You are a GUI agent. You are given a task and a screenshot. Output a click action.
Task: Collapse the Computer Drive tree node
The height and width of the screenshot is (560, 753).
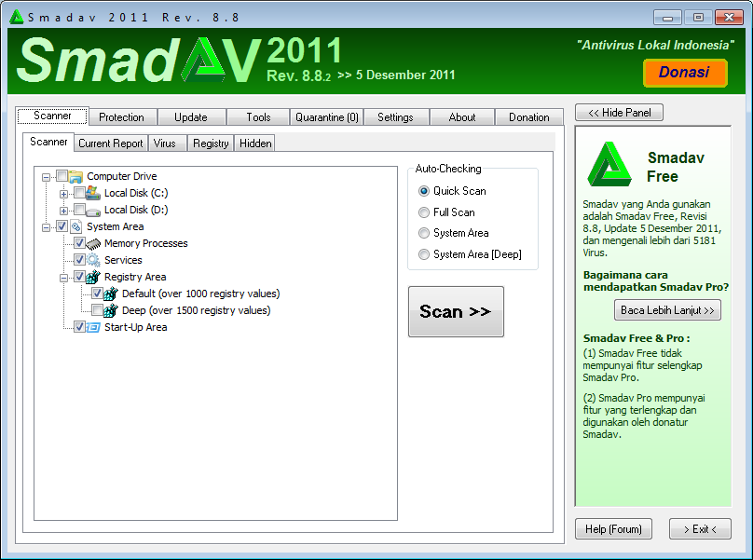click(46, 177)
